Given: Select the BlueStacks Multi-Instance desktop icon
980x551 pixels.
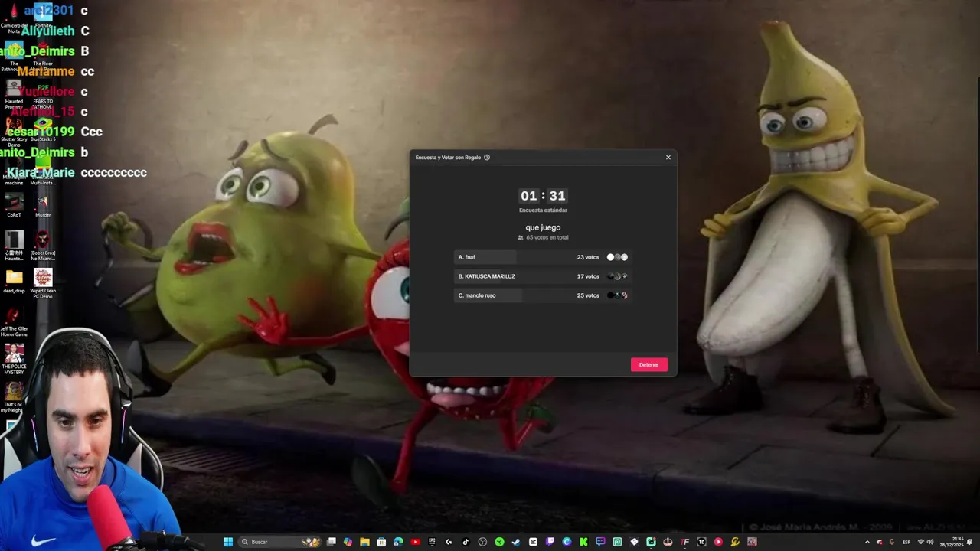Looking at the screenshot, I should [43, 170].
